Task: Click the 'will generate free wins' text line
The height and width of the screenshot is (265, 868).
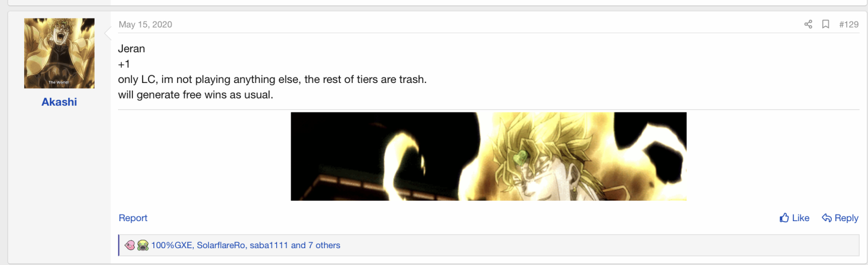Action: click(196, 94)
